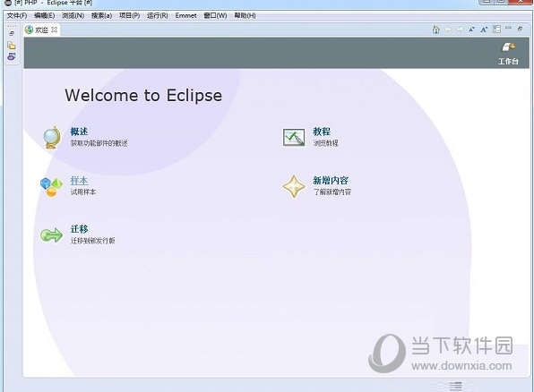Screen dimensions: 534x392
Task: Click the purple outline icon in left sidebar
Action: pyautogui.click(x=12, y=56)
